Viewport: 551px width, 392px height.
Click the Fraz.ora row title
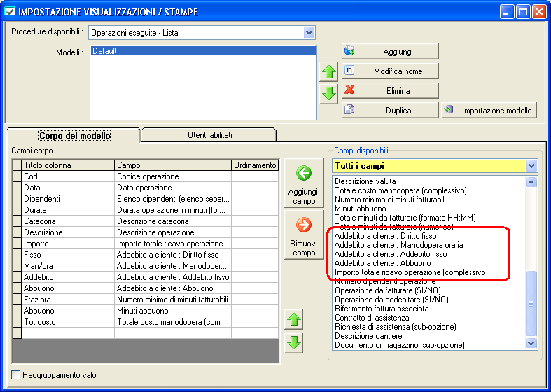point(68,300)
